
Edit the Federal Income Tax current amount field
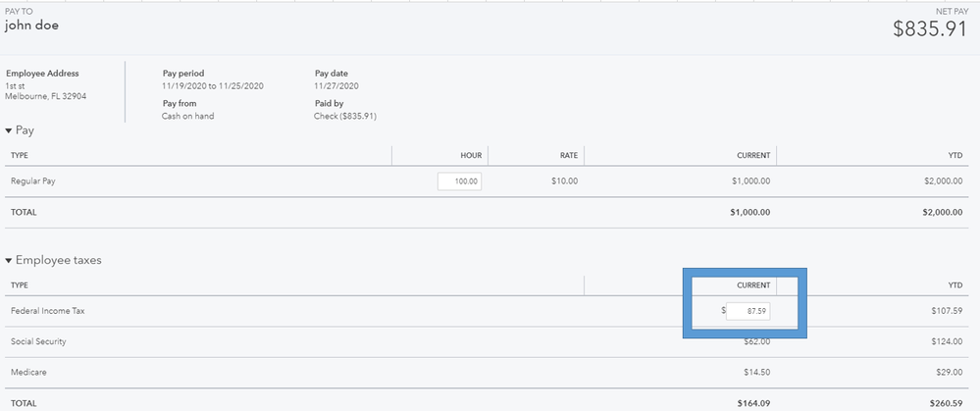pyautogui.click(x=748, y=311)
